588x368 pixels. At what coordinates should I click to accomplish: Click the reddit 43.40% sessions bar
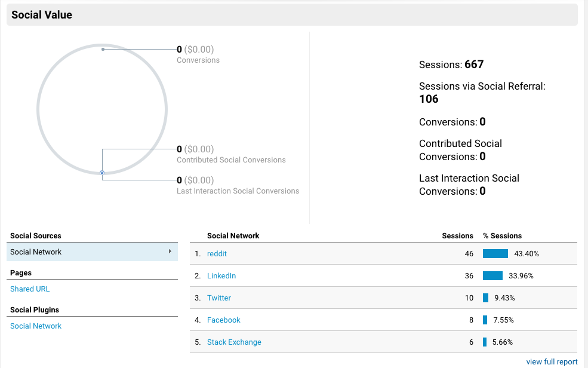pyautogui.click(x=495, y=253)
